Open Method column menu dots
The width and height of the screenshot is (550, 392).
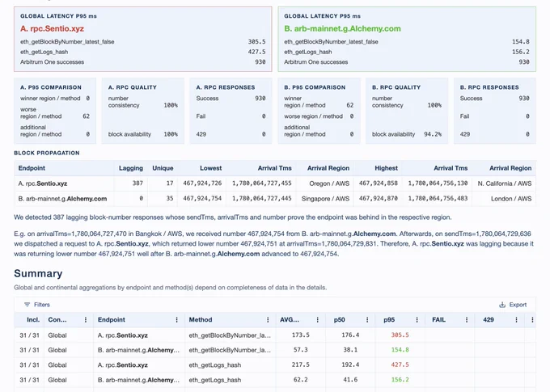[x=268, y=320]
